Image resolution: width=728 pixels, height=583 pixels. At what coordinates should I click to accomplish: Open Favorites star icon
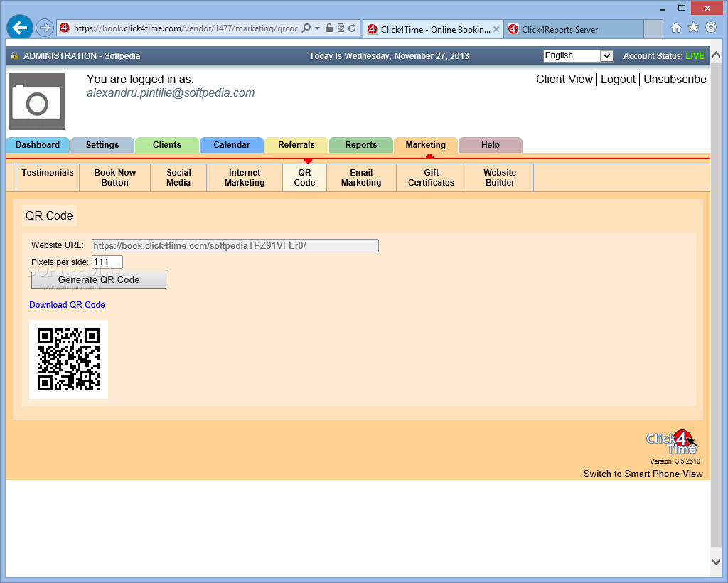(x=693, y=28)
